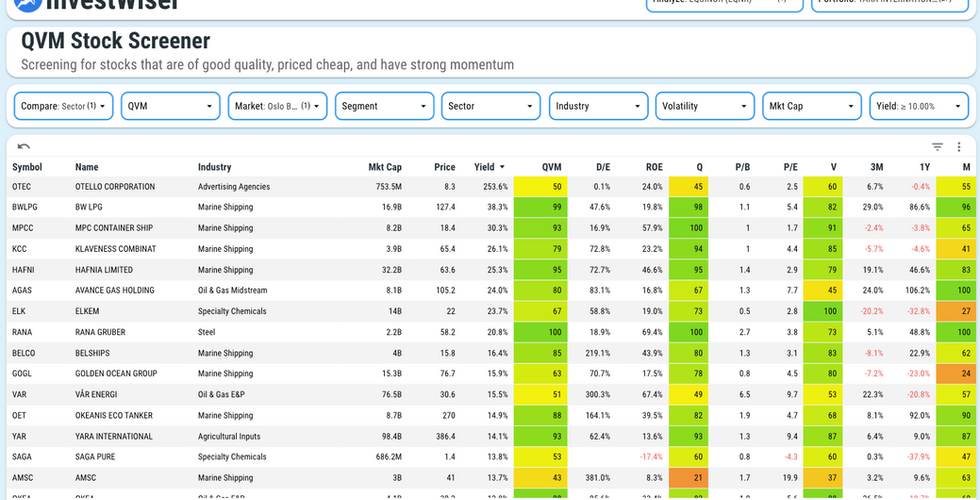
Task: Click the AMSC symbol cell
Action: 22,478
